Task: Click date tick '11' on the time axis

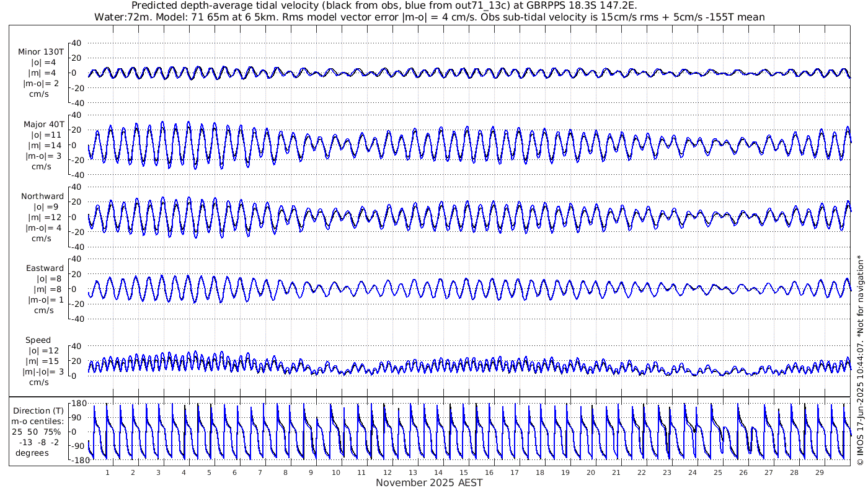Action: (361, 472)
